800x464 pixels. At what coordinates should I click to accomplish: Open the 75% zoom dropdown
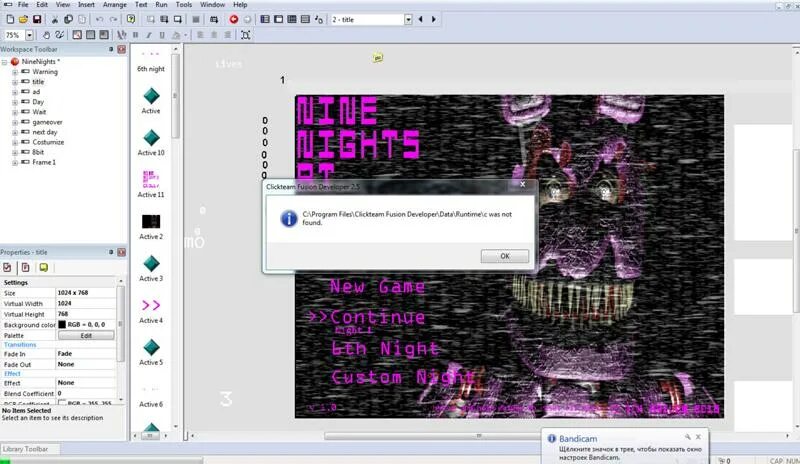click(x=29, y=35)
